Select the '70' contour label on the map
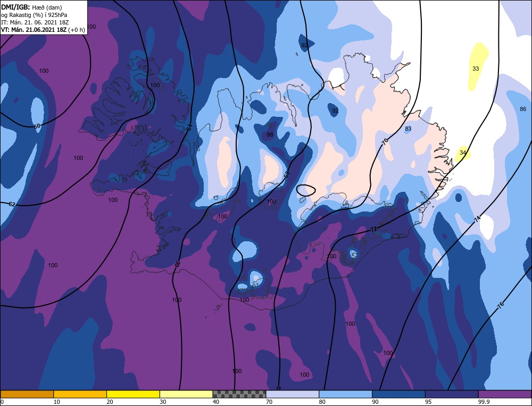The height and width of the screenshot is (406, 532). [x=385, y=142]
